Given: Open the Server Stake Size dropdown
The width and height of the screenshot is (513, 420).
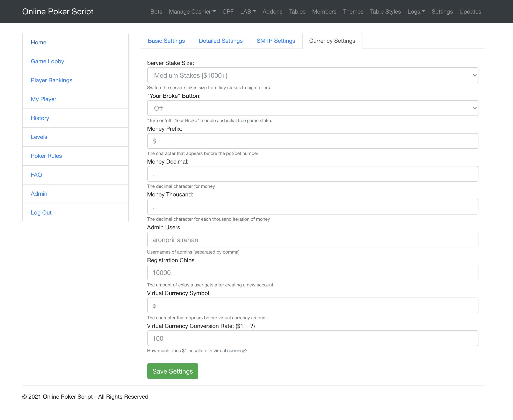Looking at the screenshot, I should 312,75.
